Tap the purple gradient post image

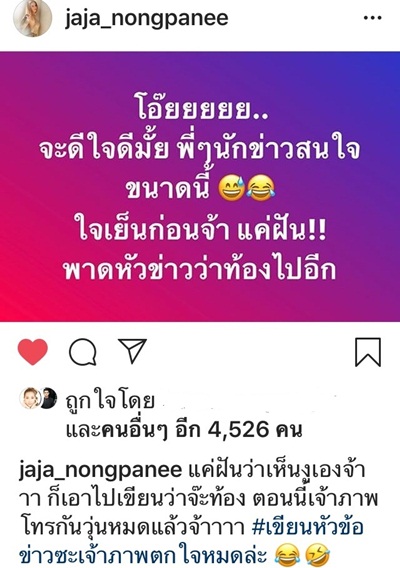pyautogui.click(x=200, y=187)
